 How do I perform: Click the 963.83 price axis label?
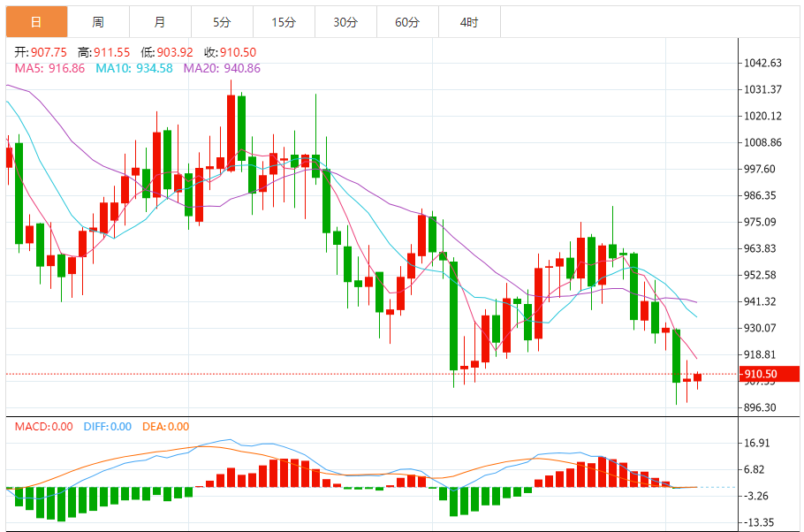(760, 249)
